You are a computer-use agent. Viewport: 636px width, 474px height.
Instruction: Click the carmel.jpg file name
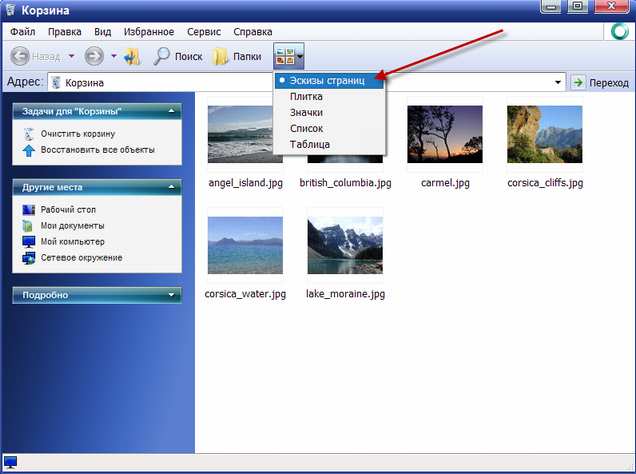point(445,183)
